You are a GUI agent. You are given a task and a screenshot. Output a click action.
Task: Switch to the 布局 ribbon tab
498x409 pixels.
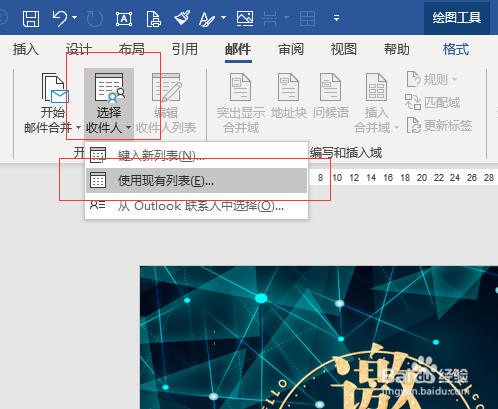tap(132, 50)
